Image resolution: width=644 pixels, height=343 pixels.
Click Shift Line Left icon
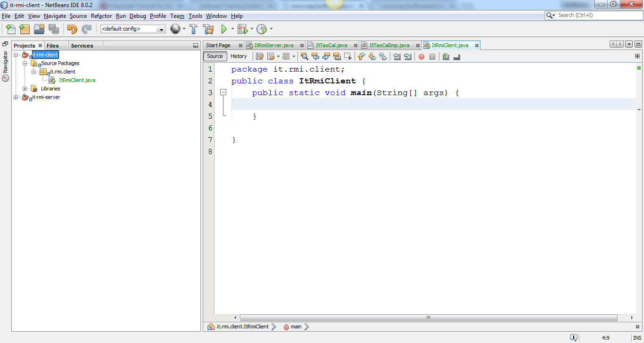[x=397, y=57]
